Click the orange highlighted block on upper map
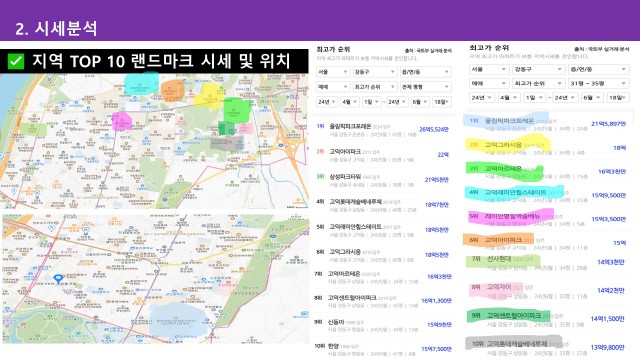640x360 pixels. coord(173,91)
